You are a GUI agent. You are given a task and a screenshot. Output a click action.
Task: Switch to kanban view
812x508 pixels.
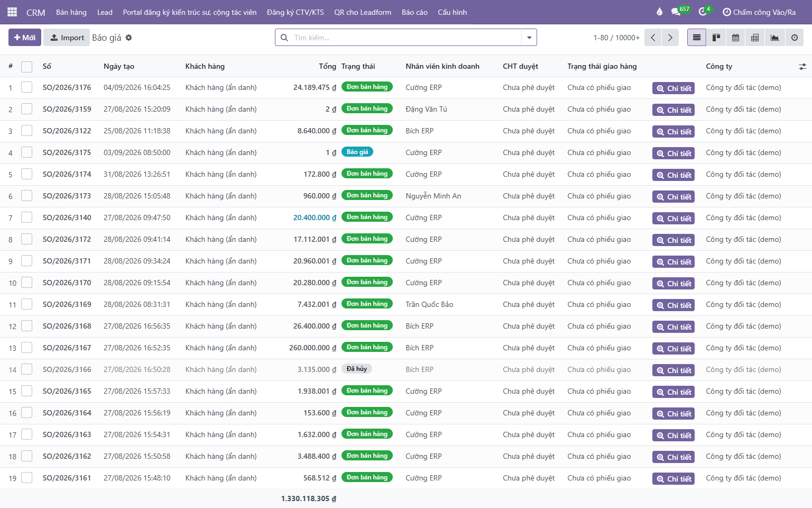716,38
